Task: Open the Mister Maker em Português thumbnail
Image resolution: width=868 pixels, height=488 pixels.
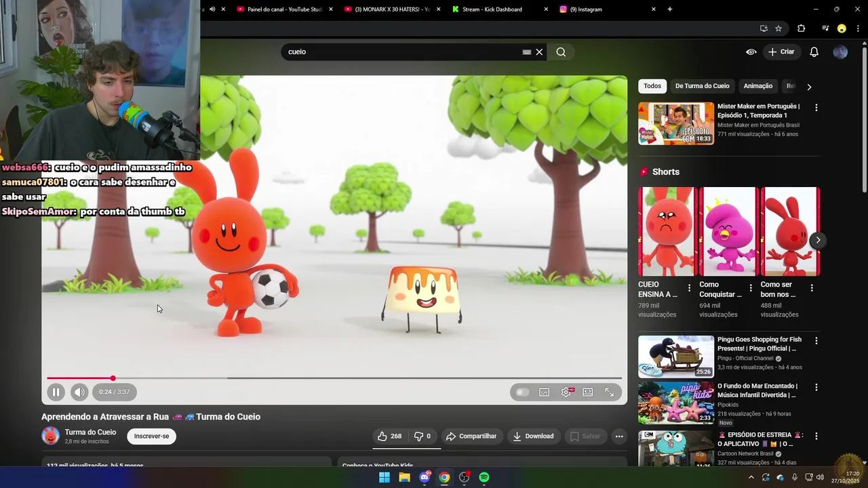Action: (676, 123)
